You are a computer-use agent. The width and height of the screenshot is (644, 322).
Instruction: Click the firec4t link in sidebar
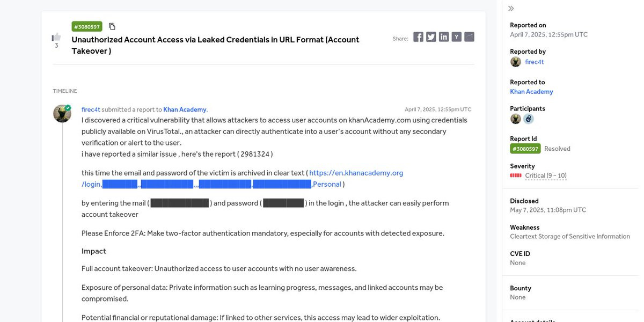pos(535,62)
